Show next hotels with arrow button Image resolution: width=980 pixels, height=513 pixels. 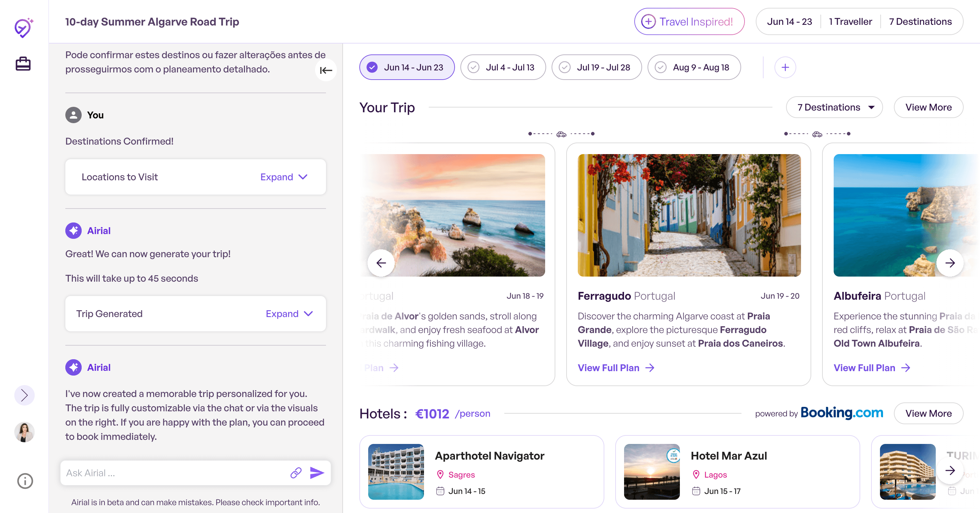950,470
